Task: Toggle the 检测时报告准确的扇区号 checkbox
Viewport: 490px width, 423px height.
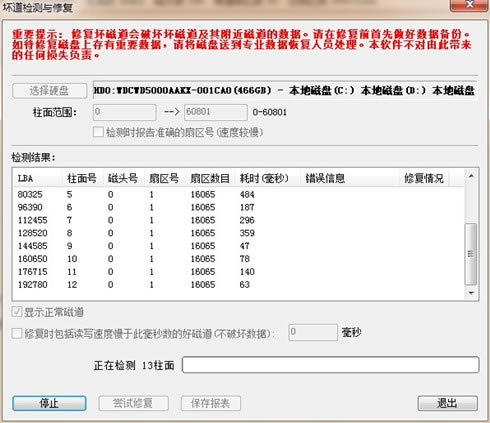Action: point(98,132)
